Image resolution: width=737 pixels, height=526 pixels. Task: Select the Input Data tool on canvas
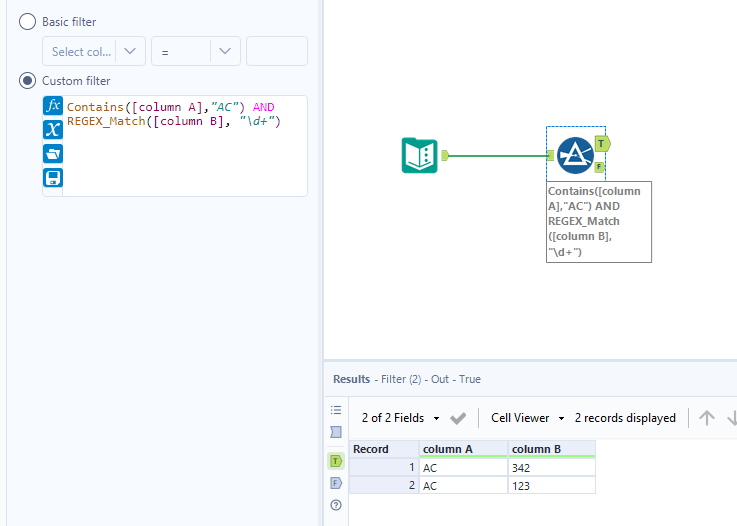[x=420, y=155]
